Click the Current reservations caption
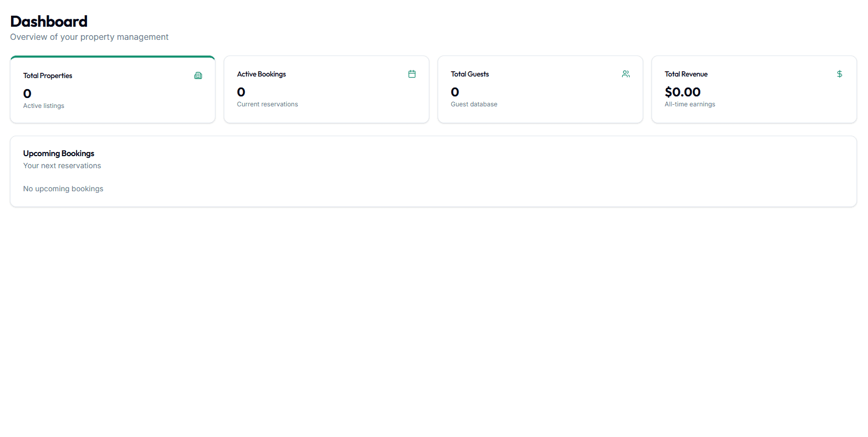This screenshot has height=437, width=868. click(267, 104)
